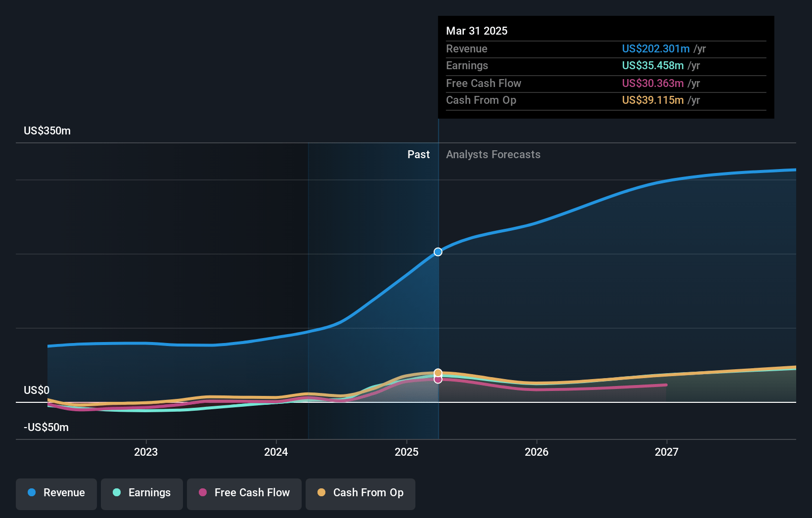
Task: Click the US$39.115m cash from op value
Action: [653, 100]
